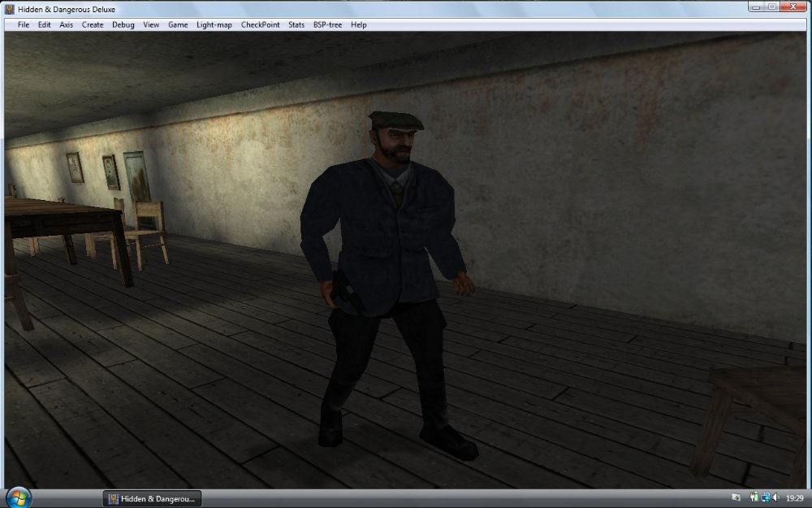Viewport: 812px width, 508px height.
Task: Open the Help menu
Action: 358,25
